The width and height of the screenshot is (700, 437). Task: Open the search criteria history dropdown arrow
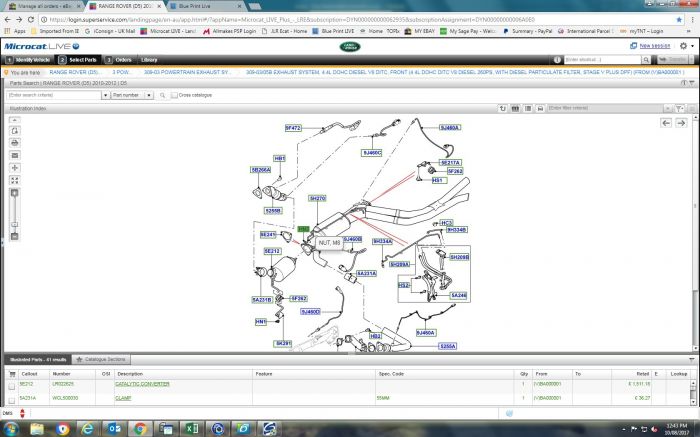(x=105, y=95)
